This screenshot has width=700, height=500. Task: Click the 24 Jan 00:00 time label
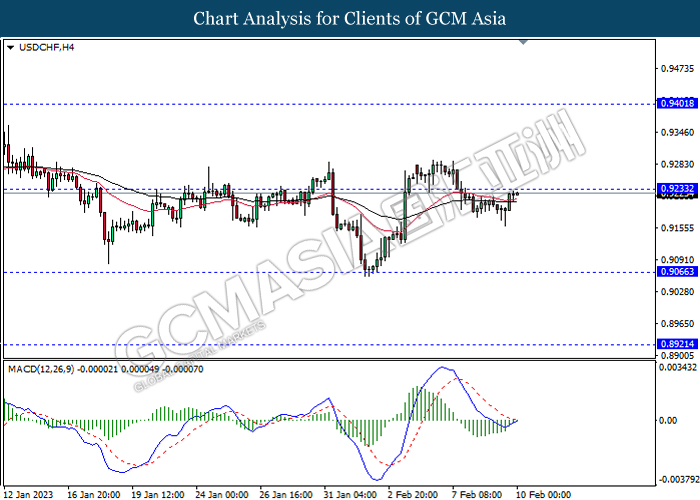[x=222, y=495]
